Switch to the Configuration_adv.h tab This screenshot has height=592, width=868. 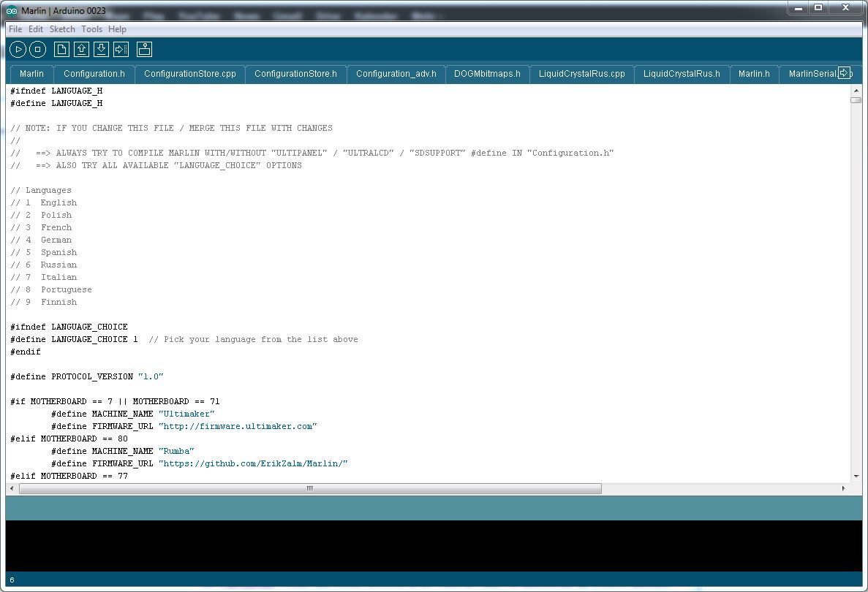coord(396,74)
